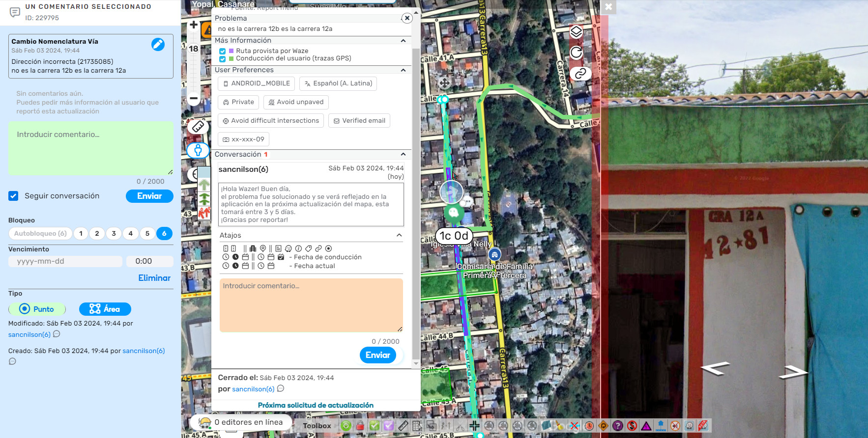Click the ANDROID_MOBILE preference chip
Viewport: 868px width, 438px height.
coord(256,83)
